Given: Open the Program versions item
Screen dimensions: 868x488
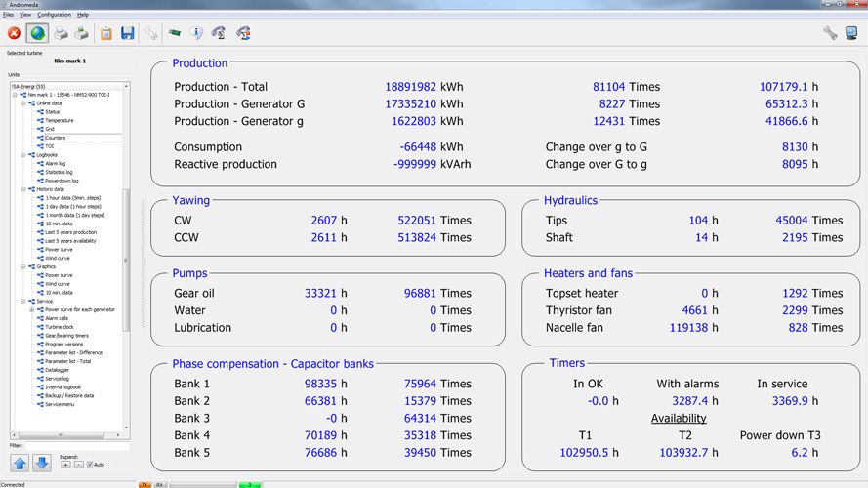Looking at the screenshot, I should click(64, 345).
